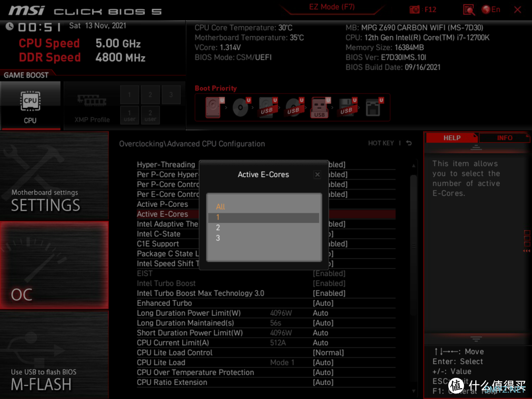The width and height of the screenshot is (532, 399).
Task: Close the Active E-Cores popup
Action: (317, 174)
